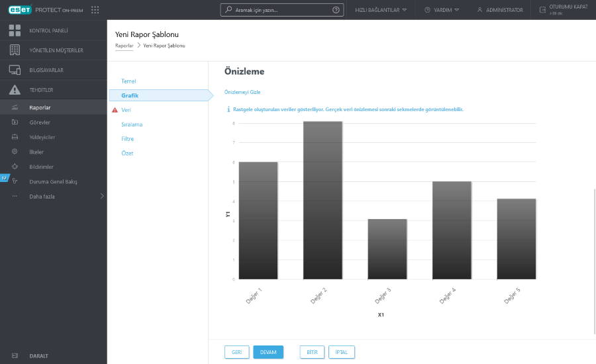Click the Raporlar breadcrumb link
This screenshot has width=596, height=364.
tap(124, 46)
